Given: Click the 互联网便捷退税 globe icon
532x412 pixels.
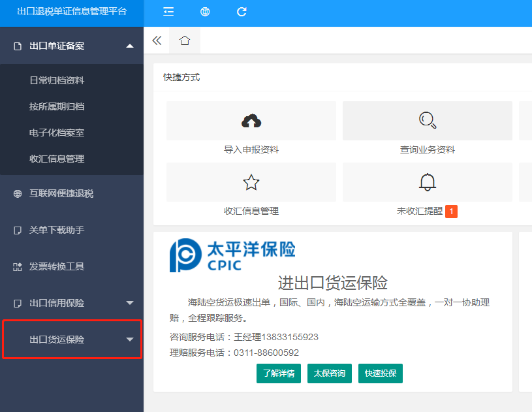Looking at the screenshot, I should click(18, 194).
